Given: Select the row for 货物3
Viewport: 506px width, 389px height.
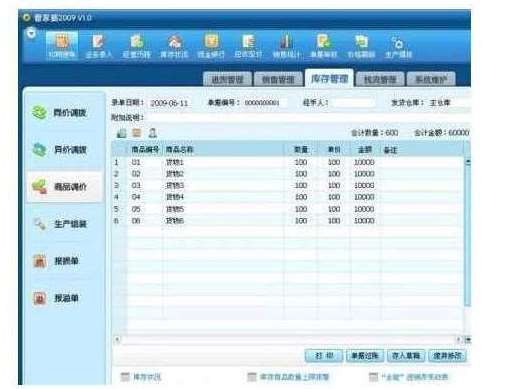Looking at the screenshot, I should pos(287,185).
